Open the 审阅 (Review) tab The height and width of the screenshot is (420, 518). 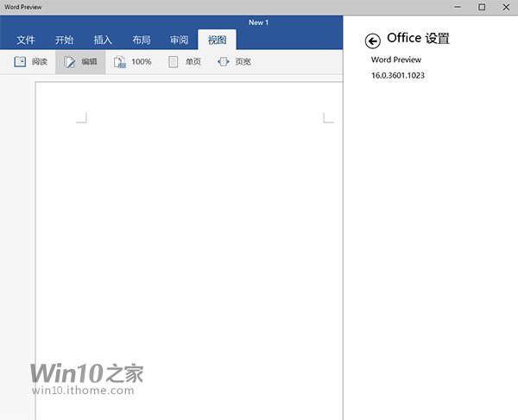[179, 40]
